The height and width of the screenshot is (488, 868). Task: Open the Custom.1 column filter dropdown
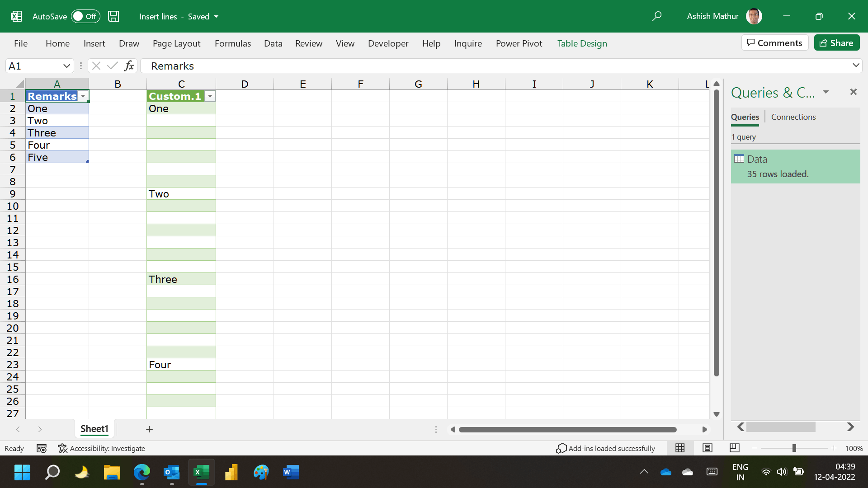coord(210,96)
